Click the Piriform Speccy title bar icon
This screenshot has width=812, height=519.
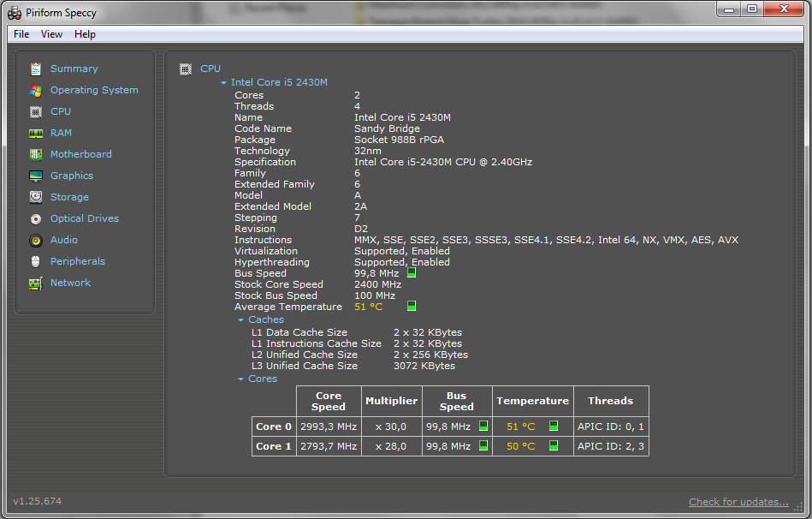[x=15, y=13]
